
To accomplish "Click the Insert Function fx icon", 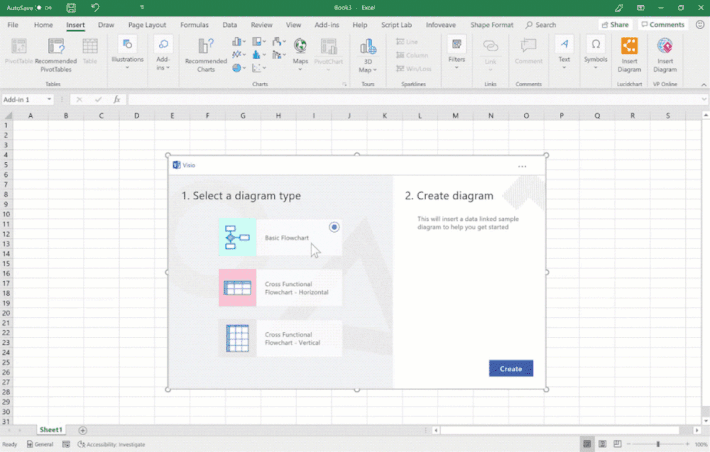I will [117, 99].
